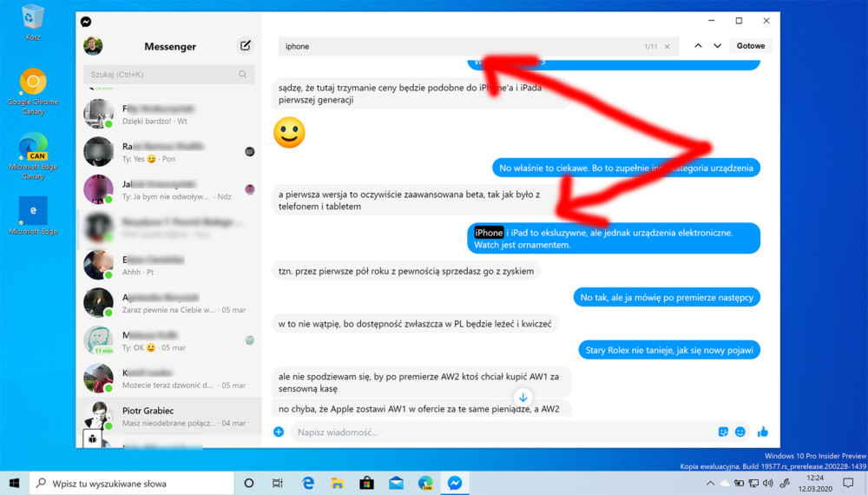The height and width of the screenshot is (495, 868).
Task: Open Task View on taskbar
Action: pyautogui.click(x=278, y=484)
